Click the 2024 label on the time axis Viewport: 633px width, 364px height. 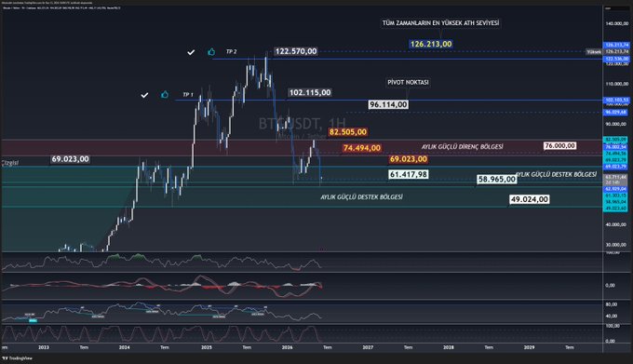[125, 347]
